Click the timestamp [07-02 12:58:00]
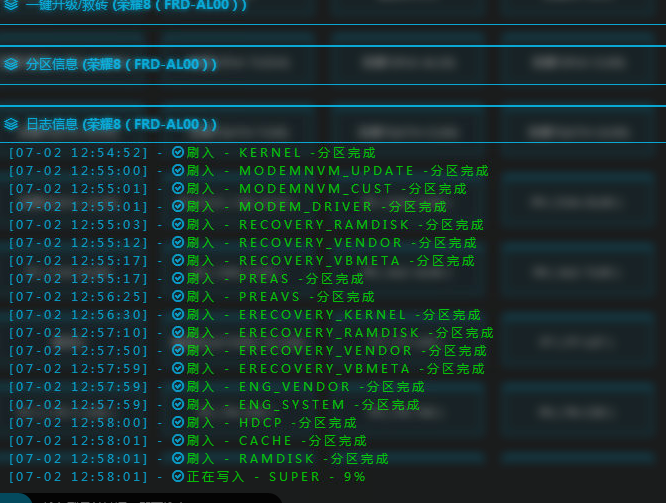This screenshot has width=666, height=503. 78,423
